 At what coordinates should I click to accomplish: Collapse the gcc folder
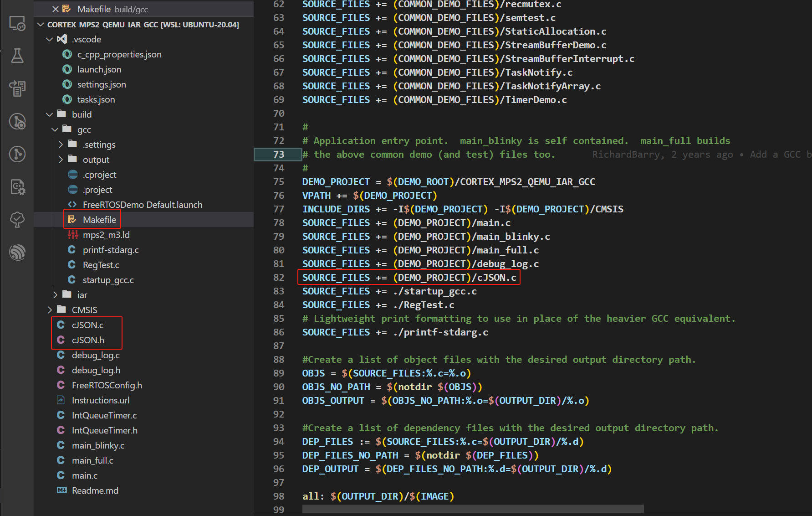[x=55, y=129]
